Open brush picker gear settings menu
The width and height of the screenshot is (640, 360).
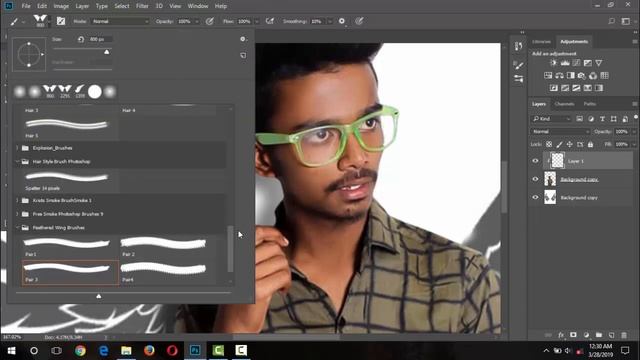point(243,39)
